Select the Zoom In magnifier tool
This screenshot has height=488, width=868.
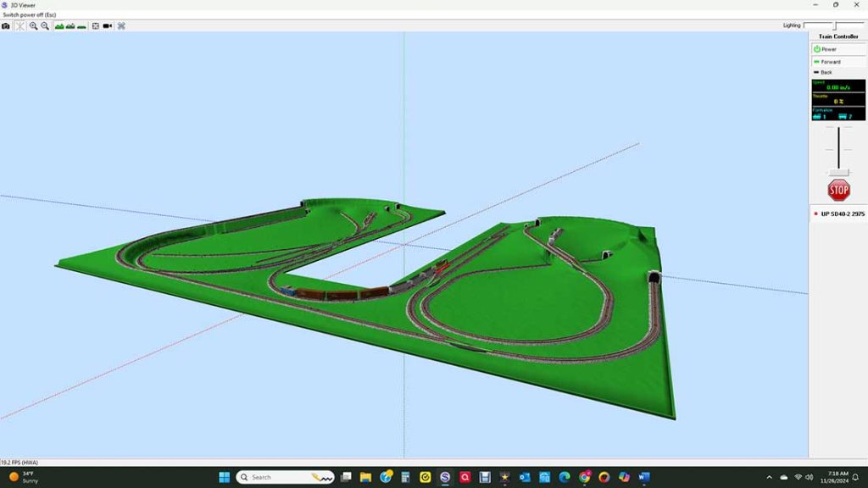pos(34,26)
